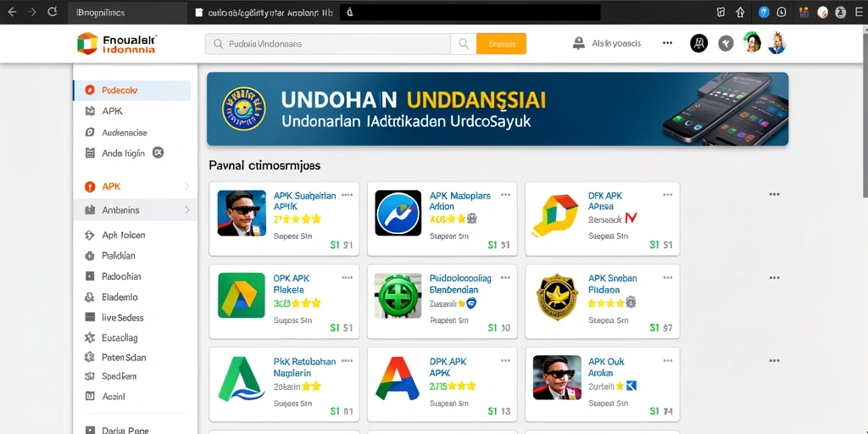The image size is (868, 434).
Task: Expand the 'Anbanins' sidebar section
Action: [135, 210]
